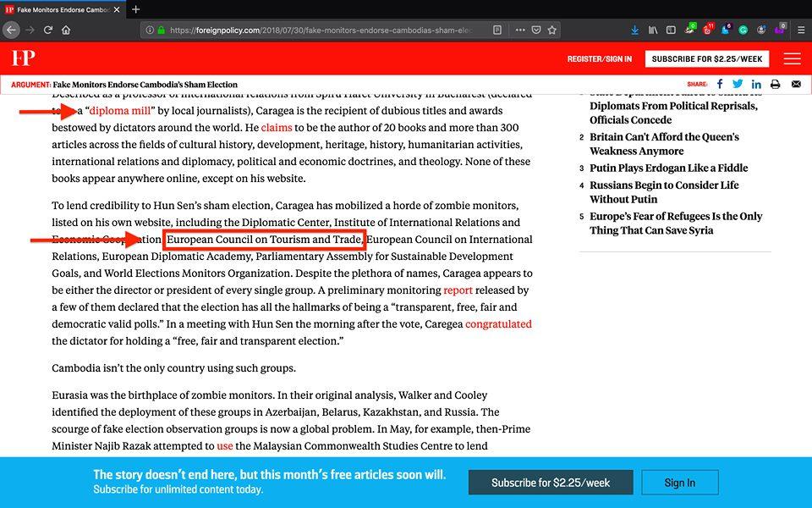Follow the red "use" link
The width and height of the screenshot is (812, 508).
click(225, 446)
